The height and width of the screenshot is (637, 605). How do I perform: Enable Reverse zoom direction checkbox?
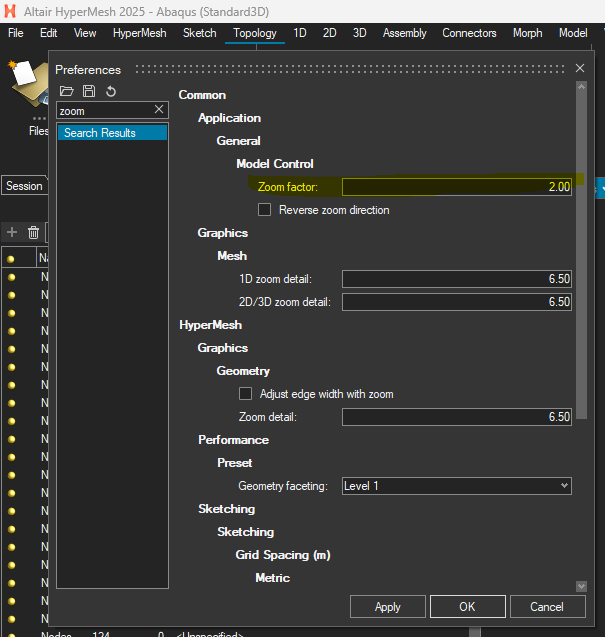coord(265,210)
